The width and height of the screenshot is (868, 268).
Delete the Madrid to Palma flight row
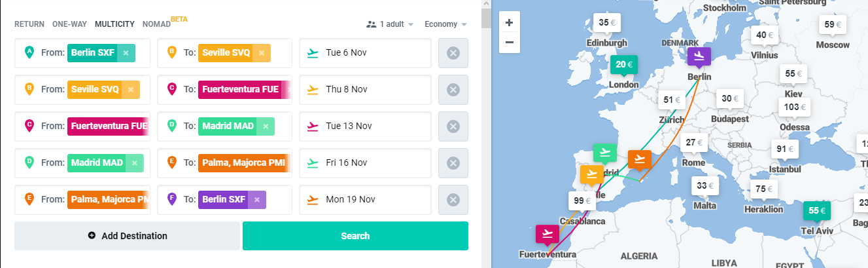coord(453,163)
